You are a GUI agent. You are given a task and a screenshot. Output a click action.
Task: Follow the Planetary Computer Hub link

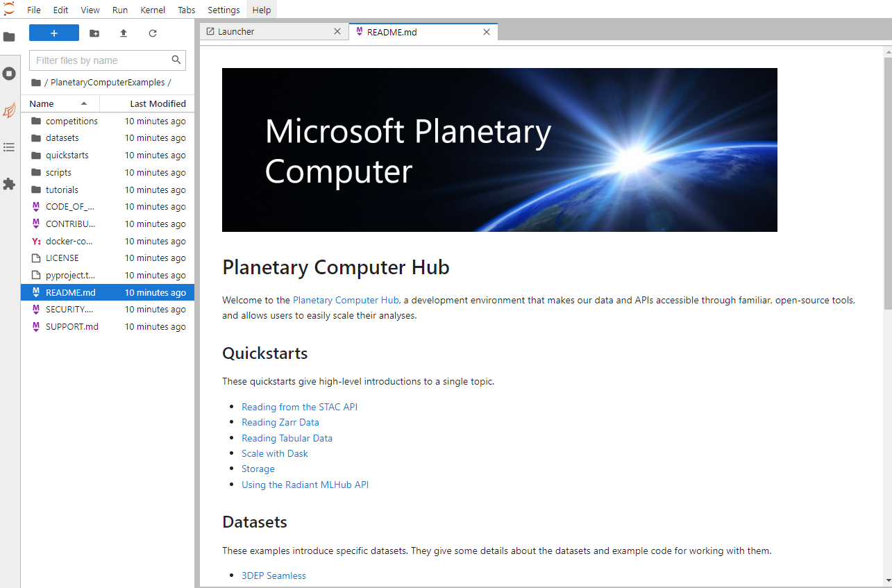coord(346,300)
